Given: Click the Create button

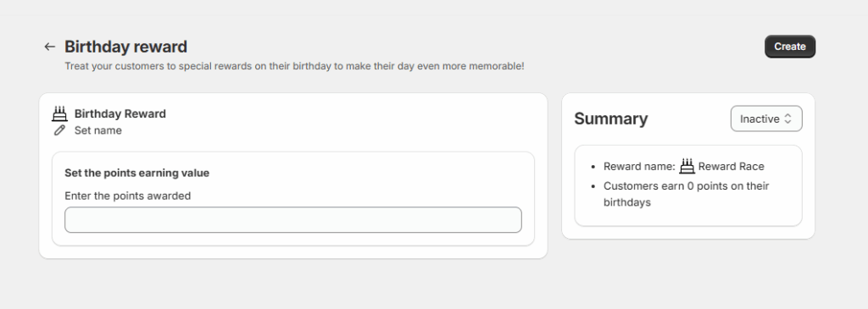Looking at the screenshot, I should [790, 47].
